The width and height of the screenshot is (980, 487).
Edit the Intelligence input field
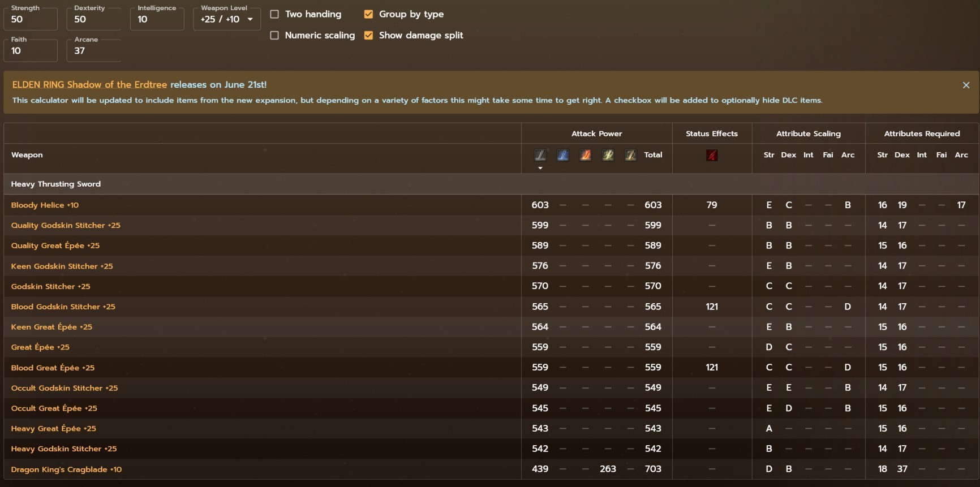157,19
